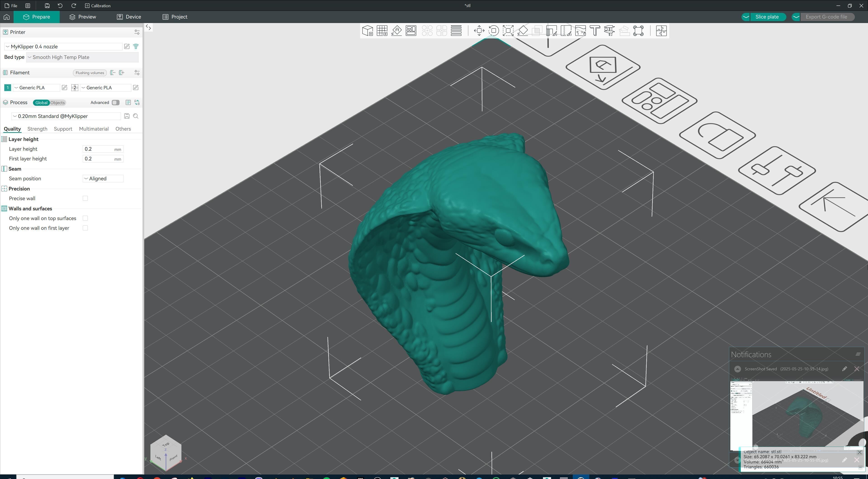Viewport: 868px width, 479px height.
Task: Open the Others settings tab
Action: point(123,129)
